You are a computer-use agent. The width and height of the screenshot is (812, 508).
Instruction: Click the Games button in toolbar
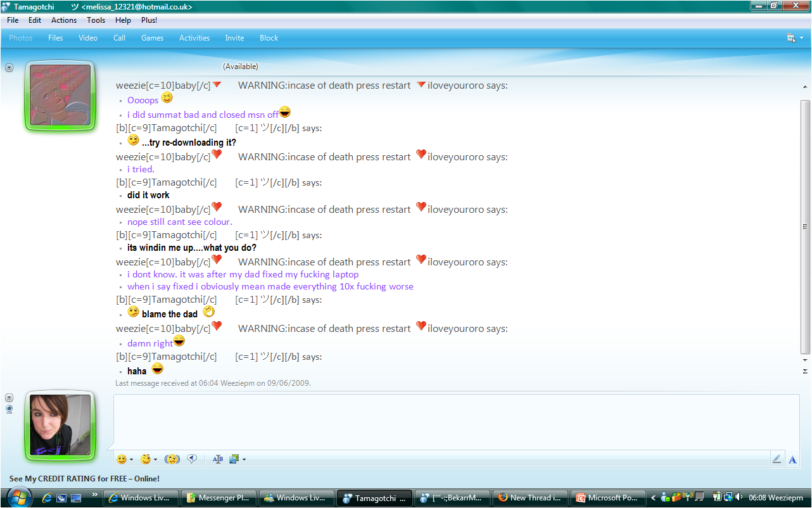coord(152,38)
